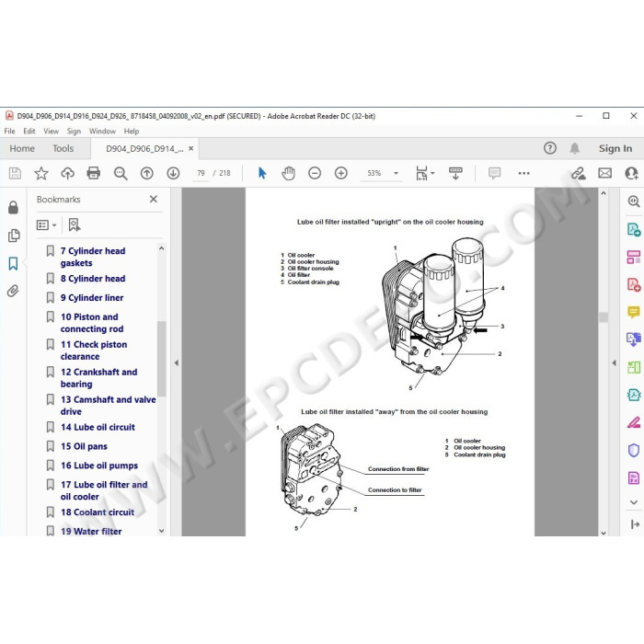Screen dimensions: 644x644
Task: Open bookmark 14 Lube oil circuit
Action: point(98,427)
